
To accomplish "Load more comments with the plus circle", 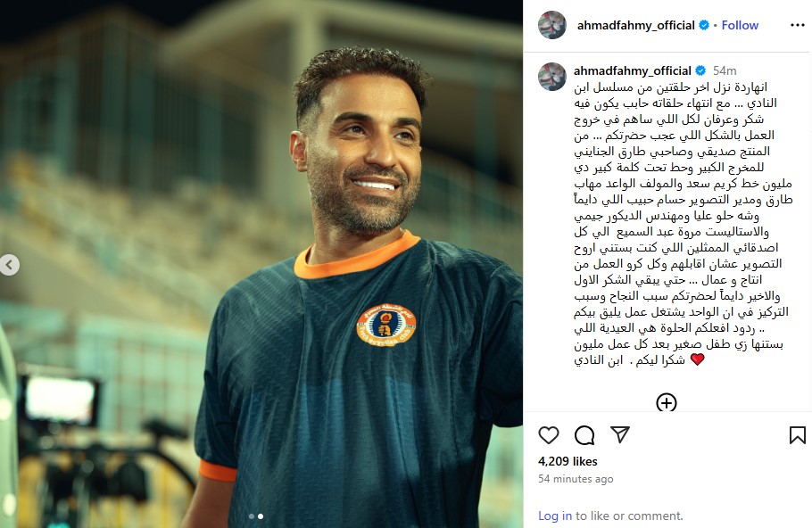I will [666, 403].
